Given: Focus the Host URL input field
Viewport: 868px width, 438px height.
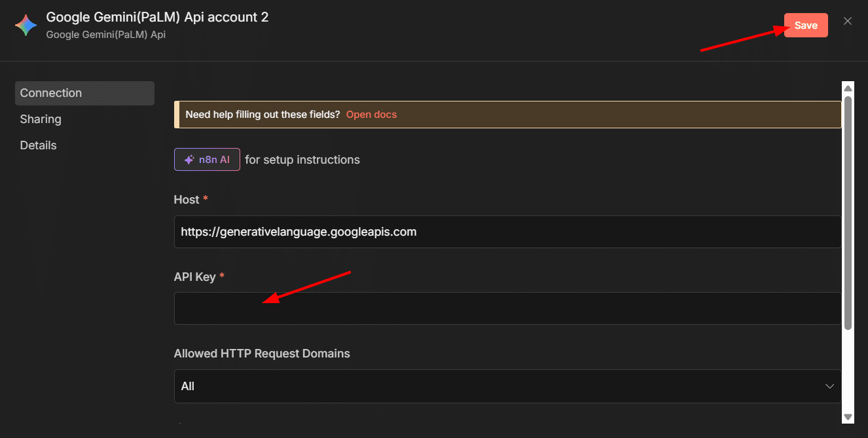Looking at the screenshot, I should point(507,232).
